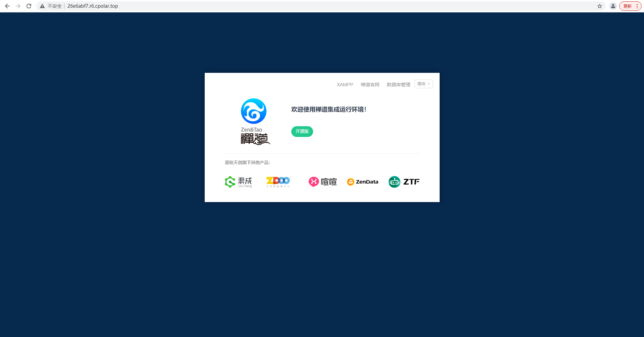The image size is (644, 337).
Task: Click the browser update button
Action: click(627, 6)
